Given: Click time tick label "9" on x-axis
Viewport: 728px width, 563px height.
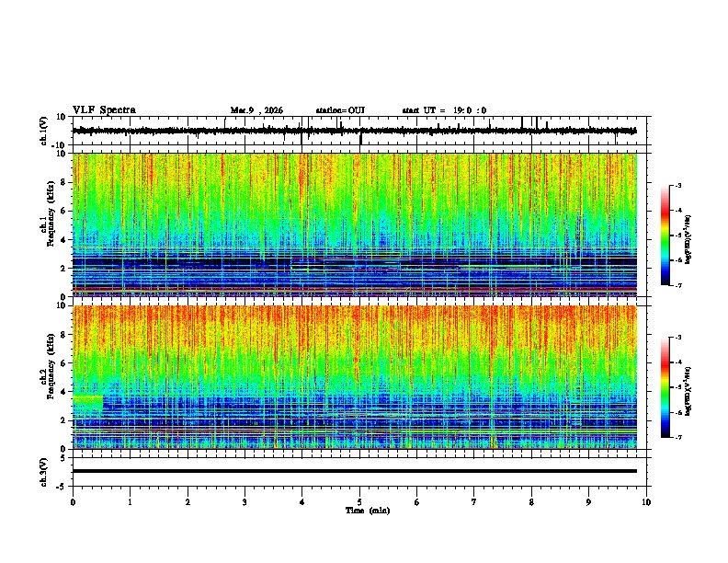Looking at the screenshot, I should pyautogui.click(x=588, y=502).
